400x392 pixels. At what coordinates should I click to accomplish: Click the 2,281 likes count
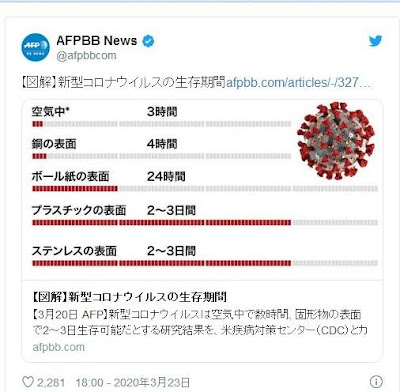(x=51, y=382)
